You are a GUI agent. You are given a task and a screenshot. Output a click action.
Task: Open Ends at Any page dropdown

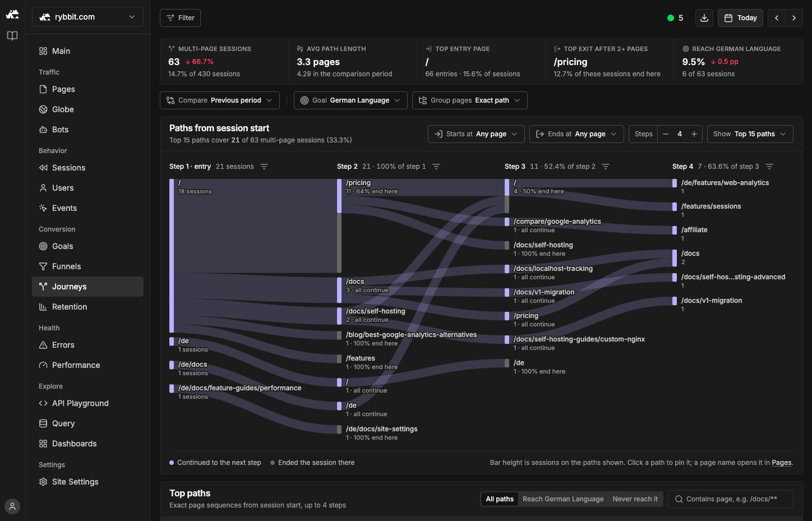576,134
